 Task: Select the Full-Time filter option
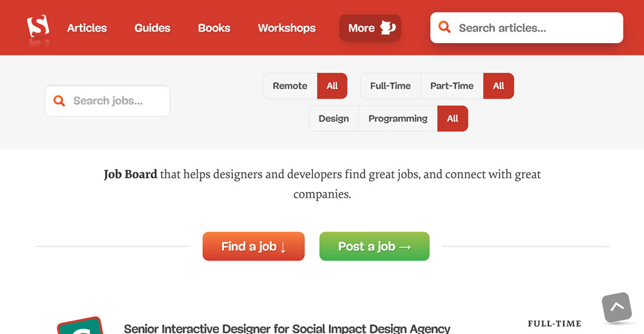click(x=390, y=86)
